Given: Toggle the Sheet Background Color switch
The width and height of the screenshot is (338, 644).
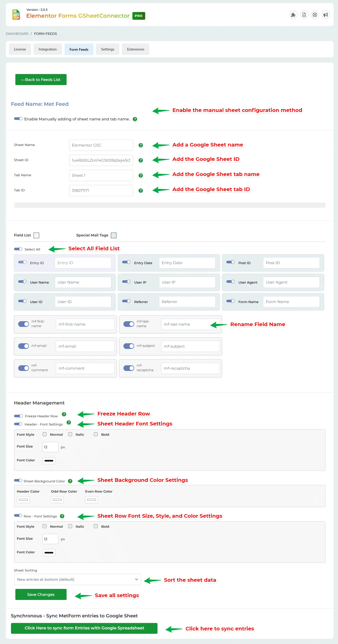Looking at the screenshot, I should (18, 480).
